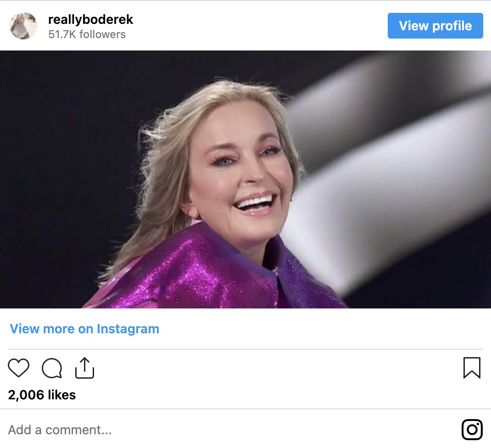Click the 51.7K followers text
Viewport: 491px width, 448px height.
pos(87,34)
